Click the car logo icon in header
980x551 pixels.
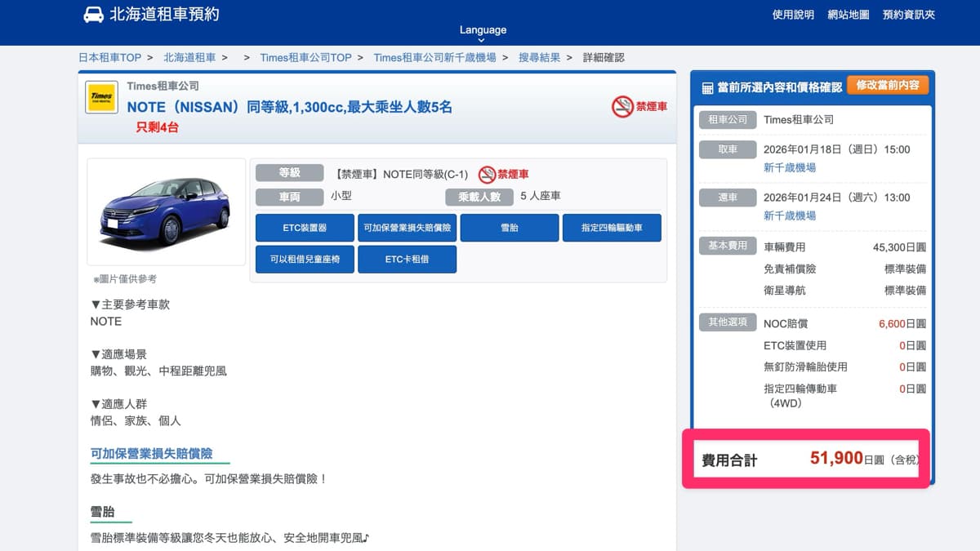pyautogui.click(x=94, y=15)
